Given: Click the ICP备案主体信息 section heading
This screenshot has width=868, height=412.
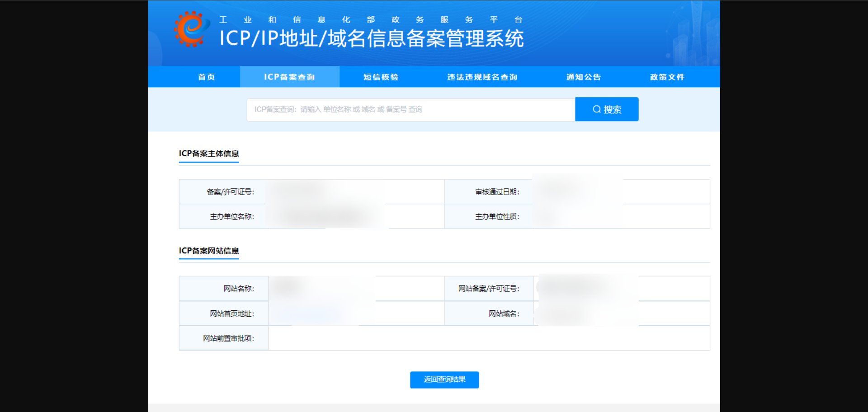Looking at the screenshot, I should [x=209, y=154].
